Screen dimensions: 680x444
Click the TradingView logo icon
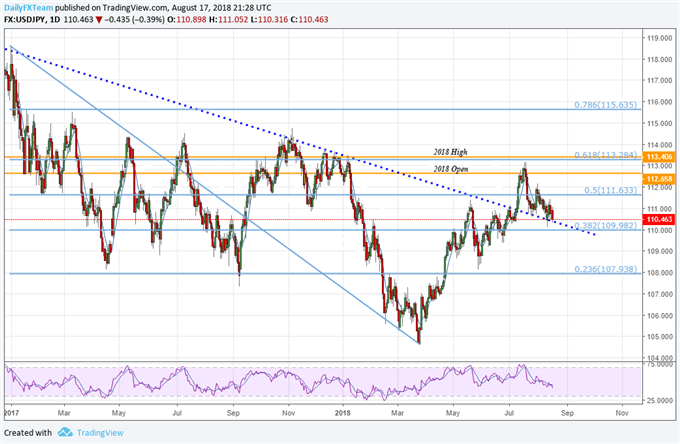coord(65,432)
